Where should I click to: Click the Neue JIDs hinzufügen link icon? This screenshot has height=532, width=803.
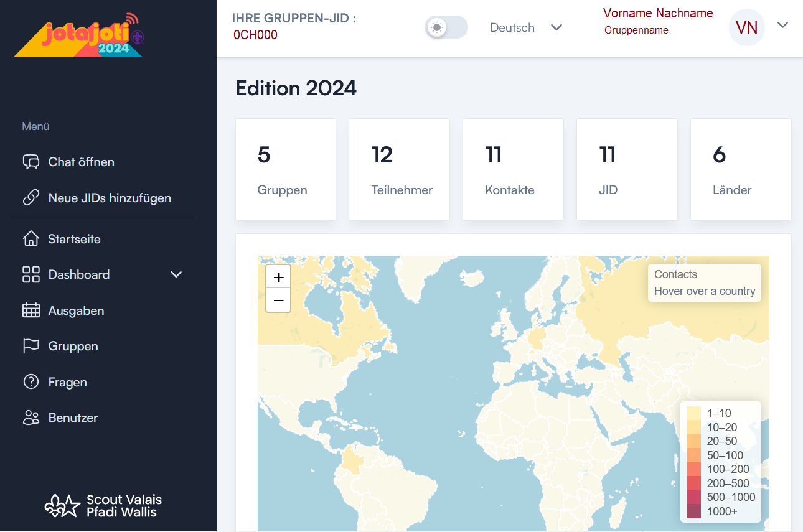[x=31, y=197]
